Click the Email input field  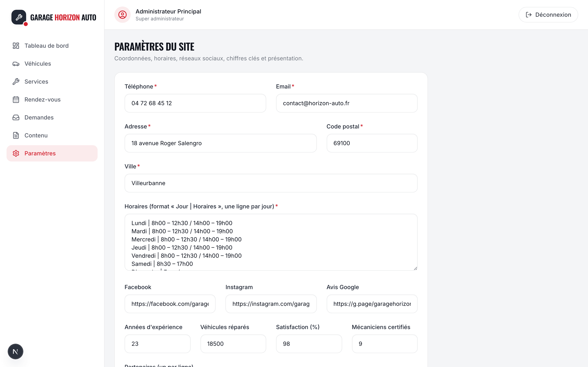coord(347,103)
